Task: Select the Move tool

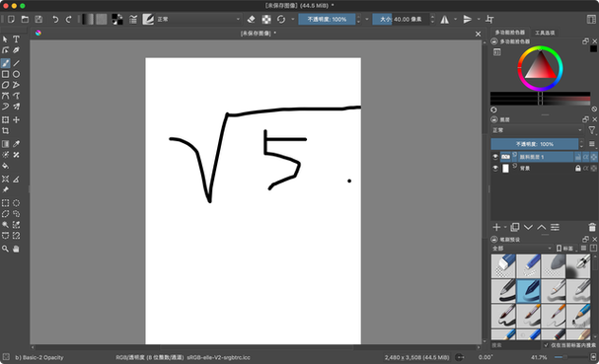Action: tap(16, 120)
